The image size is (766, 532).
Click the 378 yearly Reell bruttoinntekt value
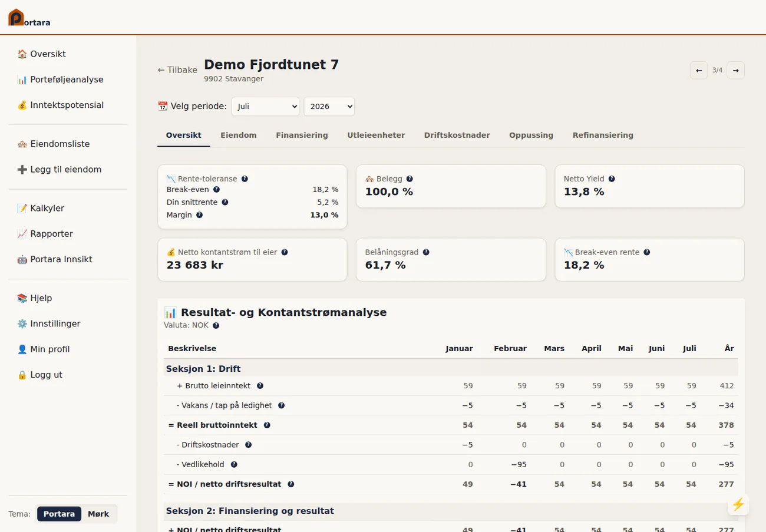point(727,425)
